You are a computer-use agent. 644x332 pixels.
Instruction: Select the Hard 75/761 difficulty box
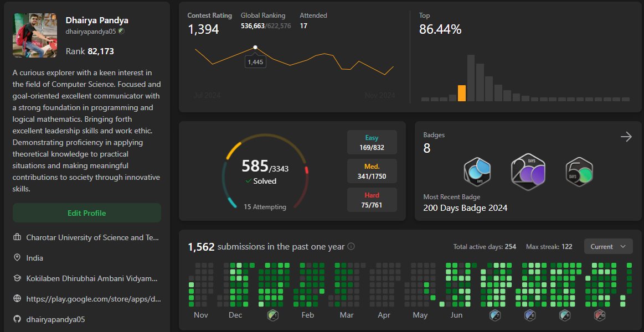coord(372,200)
